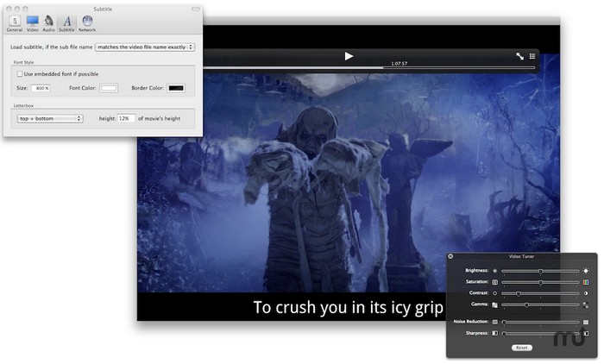Click the Reset button in Video Tuner
604x364 pixels.
tap(522, 348)
